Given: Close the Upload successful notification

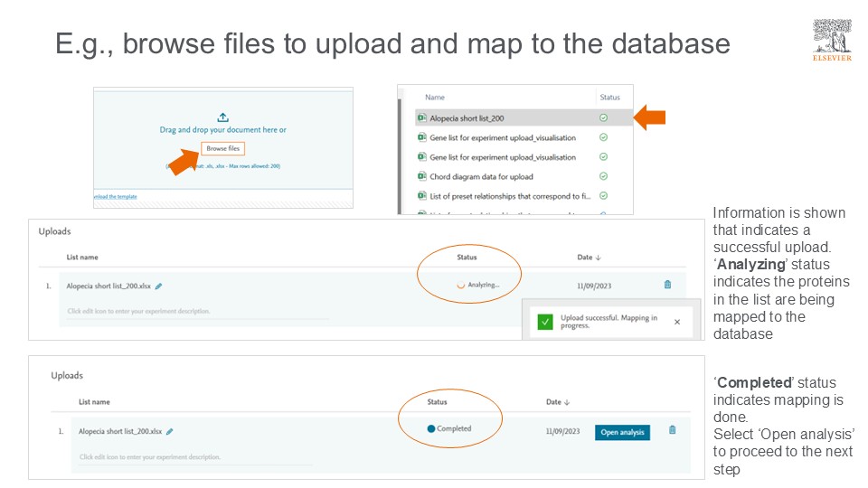Looking at the screenshot, I should 677,322.
